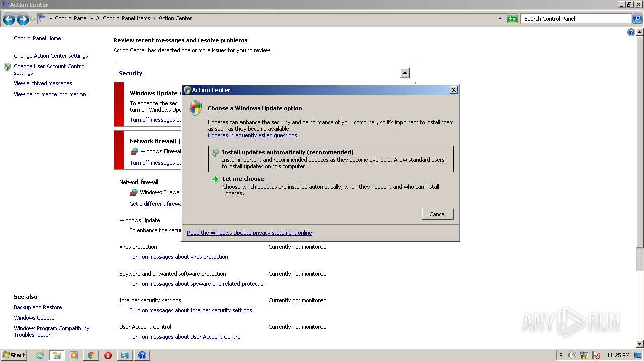Open Internet Explorer from the taskbar

[40, 355]
